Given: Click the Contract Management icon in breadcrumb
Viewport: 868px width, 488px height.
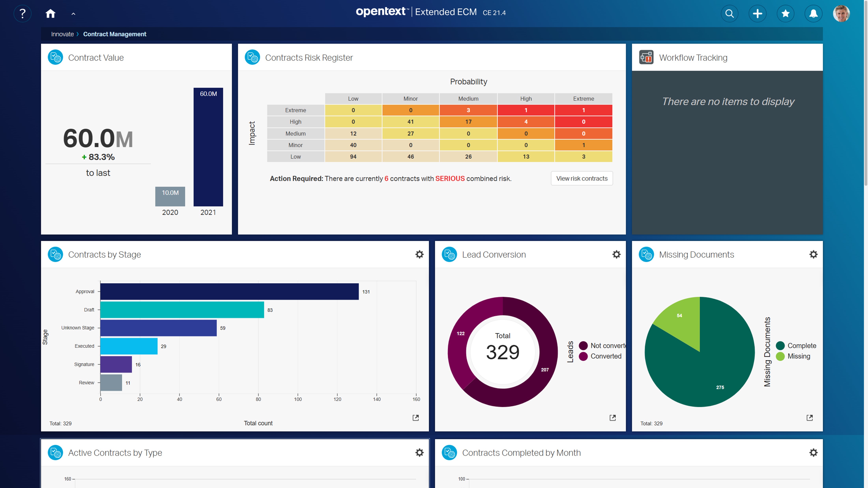Looking at the screenshot, I should (114, 34).
